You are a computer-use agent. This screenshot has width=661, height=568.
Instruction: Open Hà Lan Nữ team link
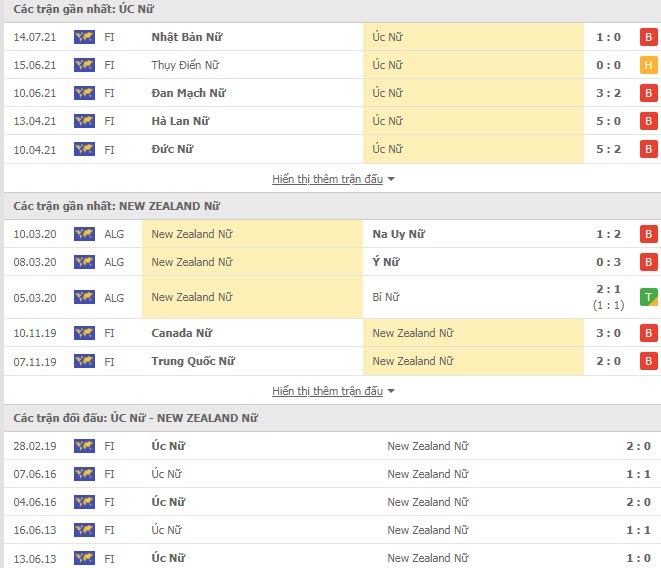click(180, 121)
